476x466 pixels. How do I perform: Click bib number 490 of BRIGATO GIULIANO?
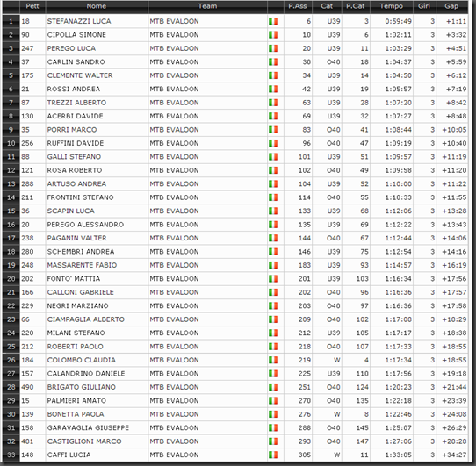pyautogui.click(x=27, y=387)
